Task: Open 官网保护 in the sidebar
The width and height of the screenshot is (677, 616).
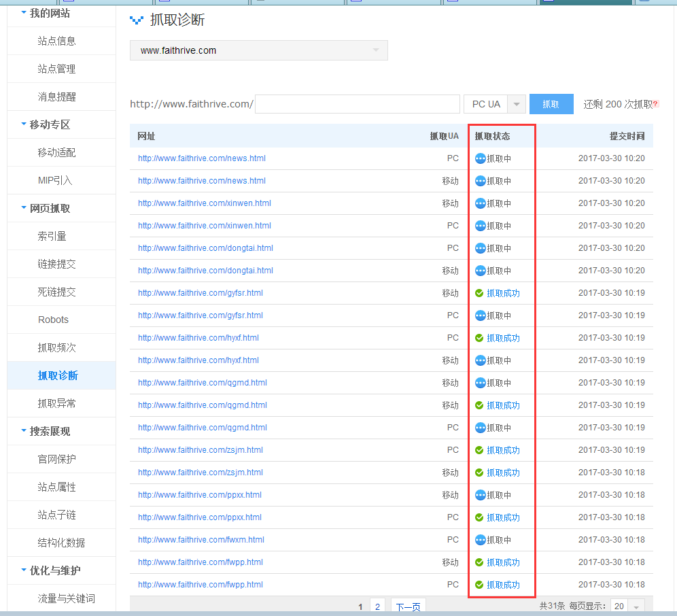Action: [56, 459]
